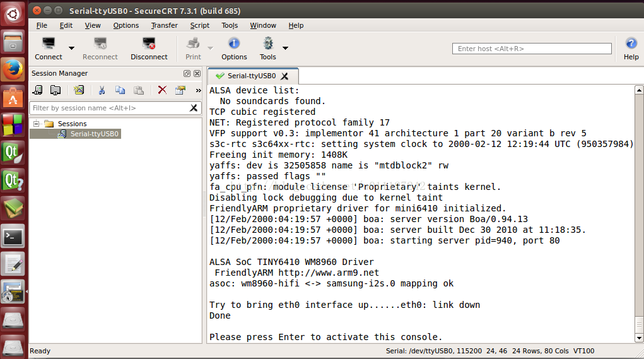Open the View menu
Viewport: 644px width, 359px height.
tap(93, 25)
